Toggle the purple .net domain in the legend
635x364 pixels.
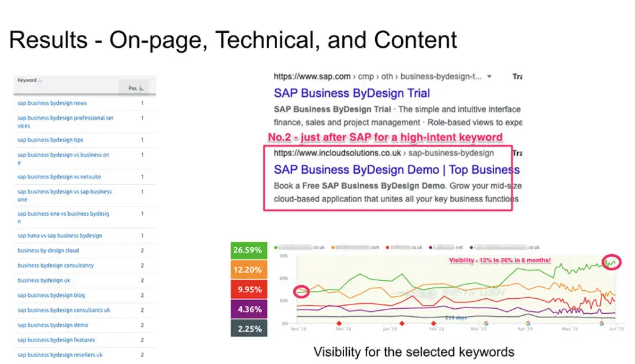point(445,247)
